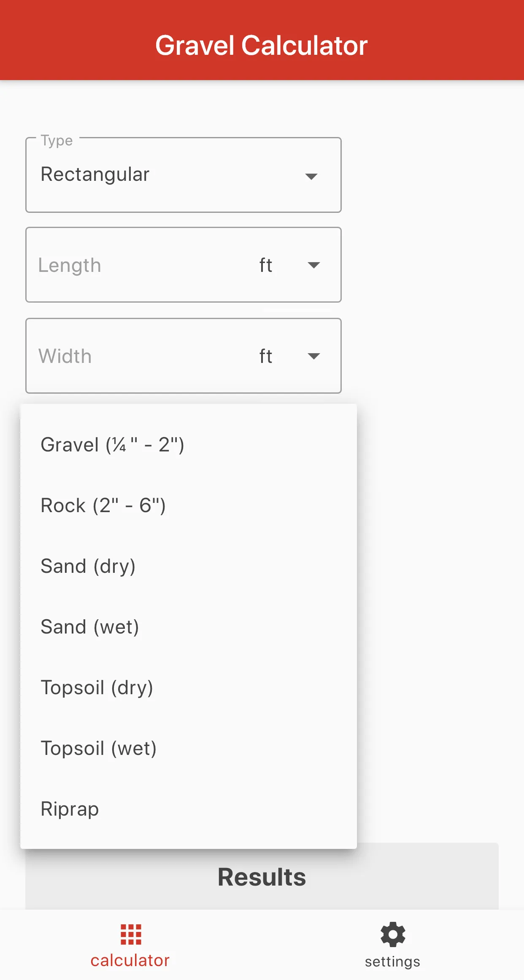Select Topsoil (wet) option

[x=189, y=748]
